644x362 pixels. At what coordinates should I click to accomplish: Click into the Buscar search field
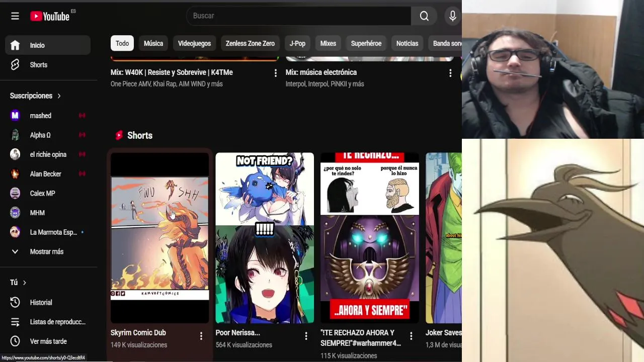coord(299,16)
